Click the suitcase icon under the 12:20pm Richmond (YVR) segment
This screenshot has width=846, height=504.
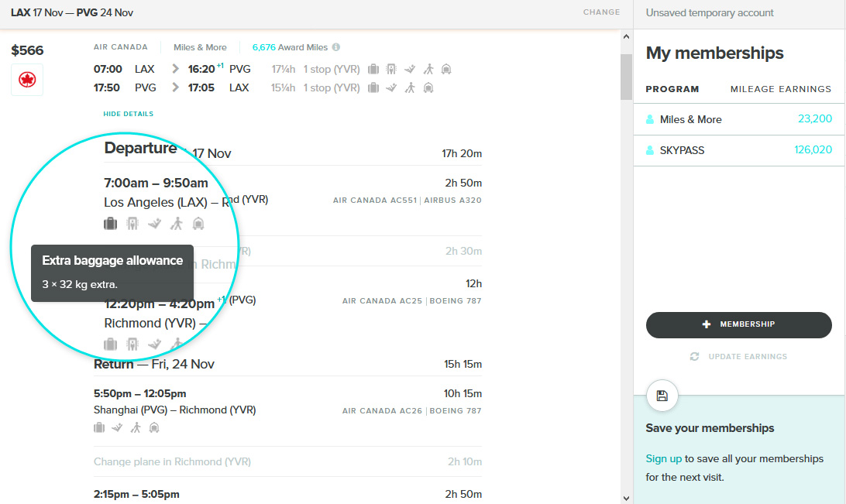coord(111,344)
